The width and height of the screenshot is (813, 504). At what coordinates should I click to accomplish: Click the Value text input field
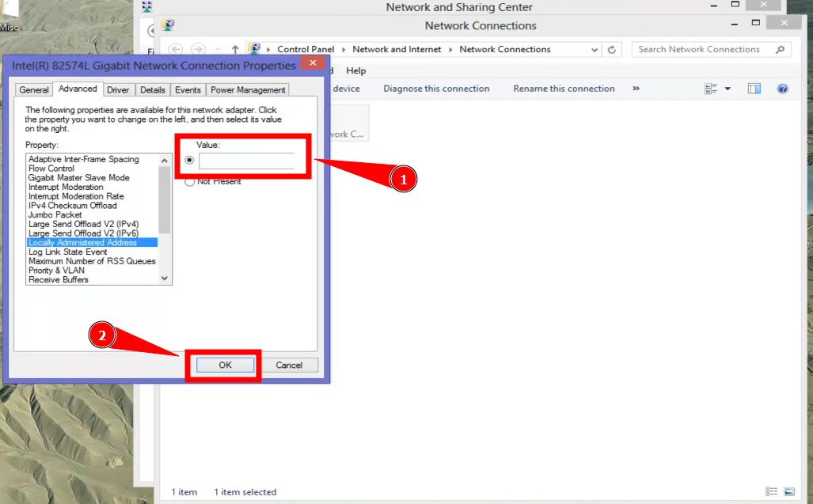click(246, 161)
